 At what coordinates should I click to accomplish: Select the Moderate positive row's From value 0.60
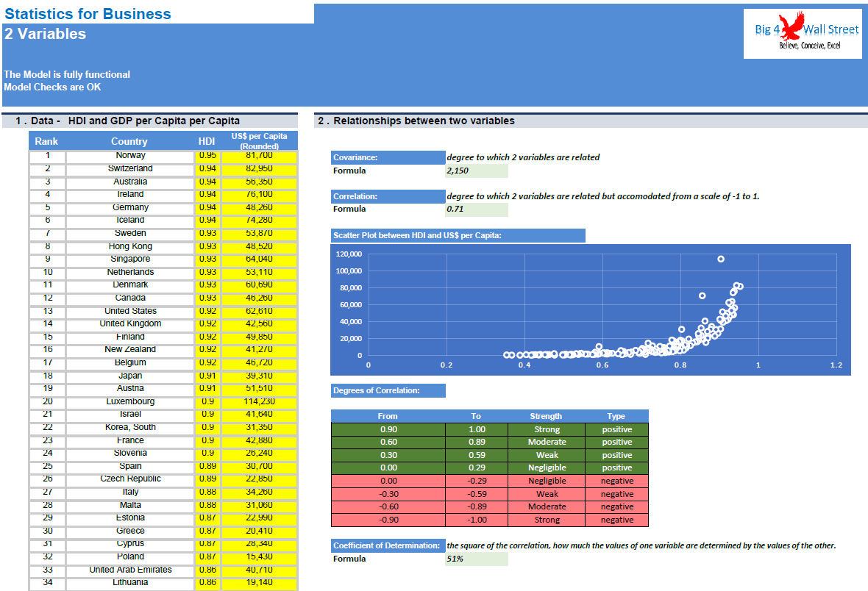(388, 442)
